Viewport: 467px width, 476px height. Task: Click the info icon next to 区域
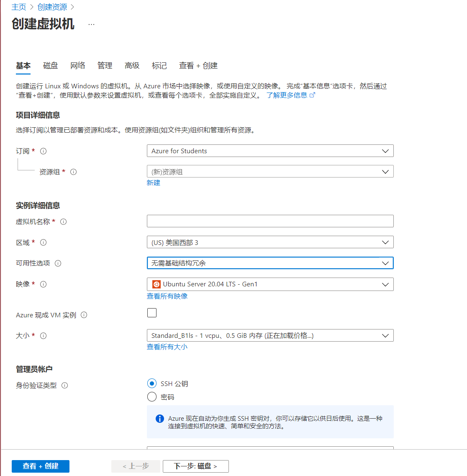[44, 242]
